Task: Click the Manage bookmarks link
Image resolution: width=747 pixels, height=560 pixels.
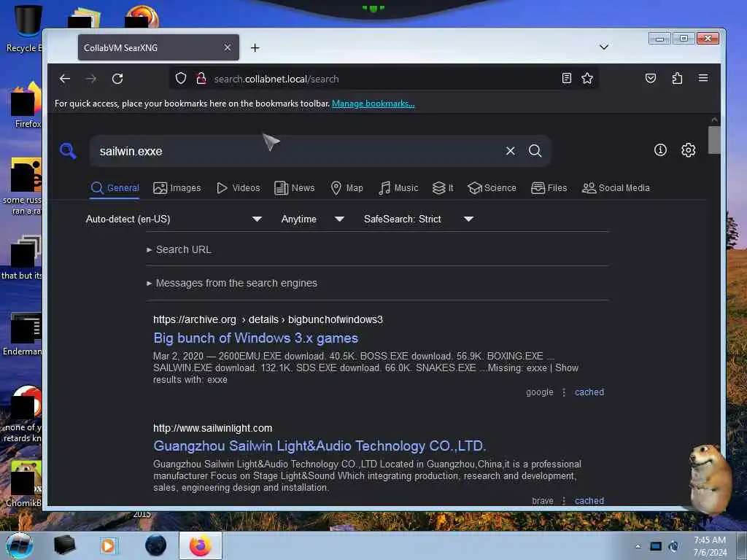Action: [x=373, y=104]
